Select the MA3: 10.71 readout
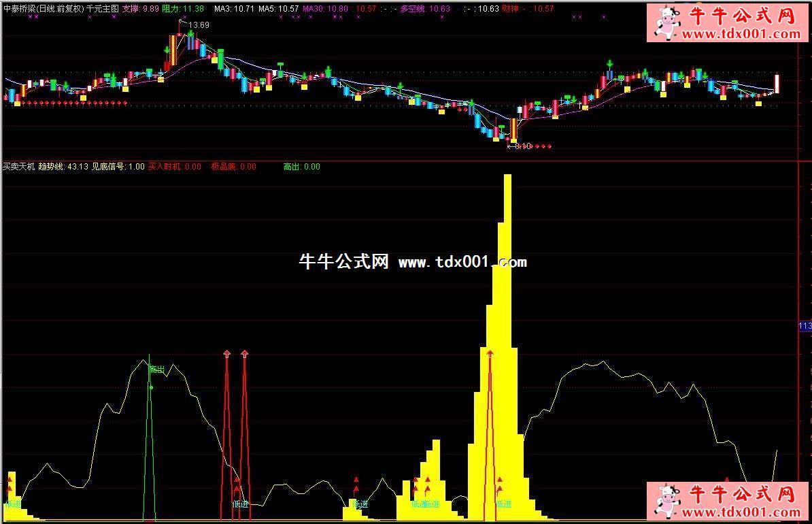 [x=234, y=9]
